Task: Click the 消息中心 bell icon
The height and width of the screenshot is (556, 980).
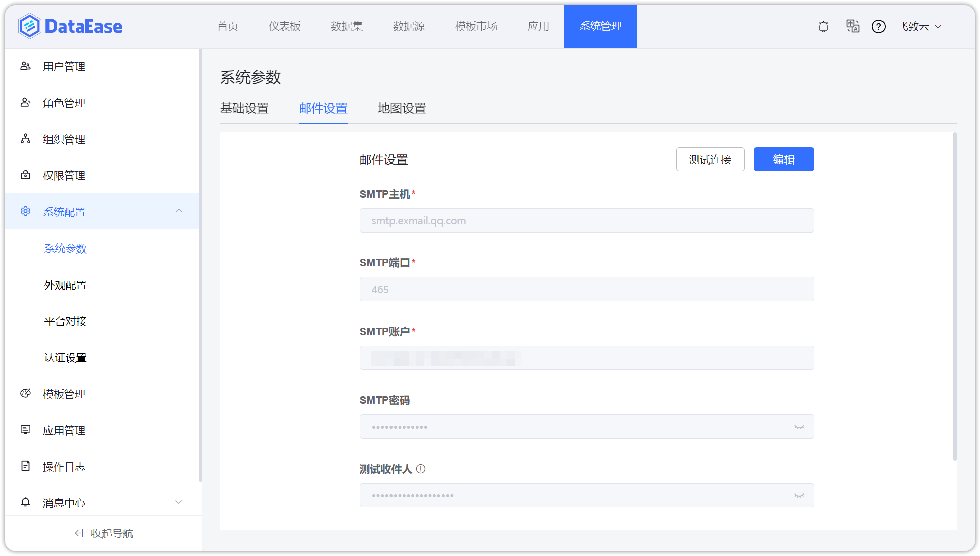Action: 25,502
